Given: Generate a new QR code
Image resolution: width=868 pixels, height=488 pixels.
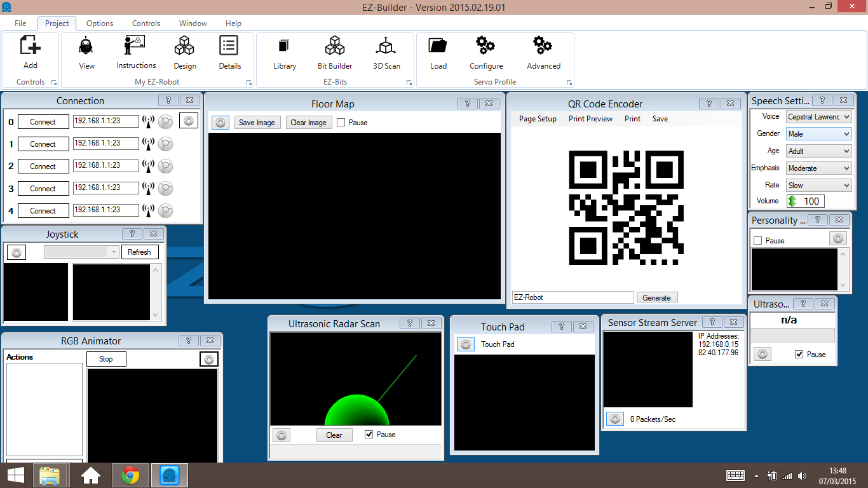Looking at the screenshot, I should coord(657,297).
